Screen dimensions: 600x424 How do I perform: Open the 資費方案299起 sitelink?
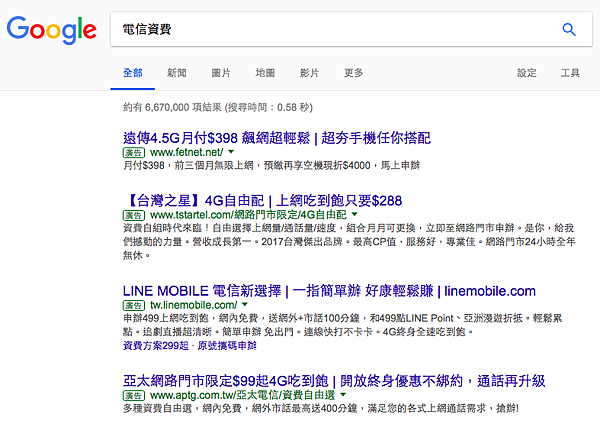pos(156,346)
